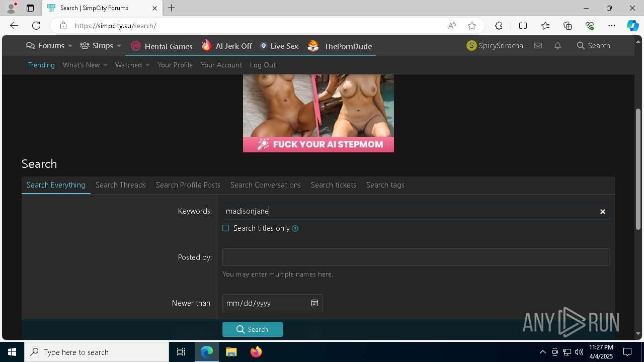Expand the Simps dropdown arrow
Screen dimensions: 644x362
[x=119, y=46]
